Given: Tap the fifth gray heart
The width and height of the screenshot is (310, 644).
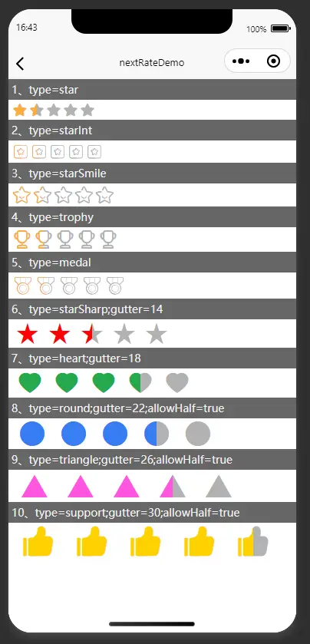Looking at the screenshot, I should point(177,383).
